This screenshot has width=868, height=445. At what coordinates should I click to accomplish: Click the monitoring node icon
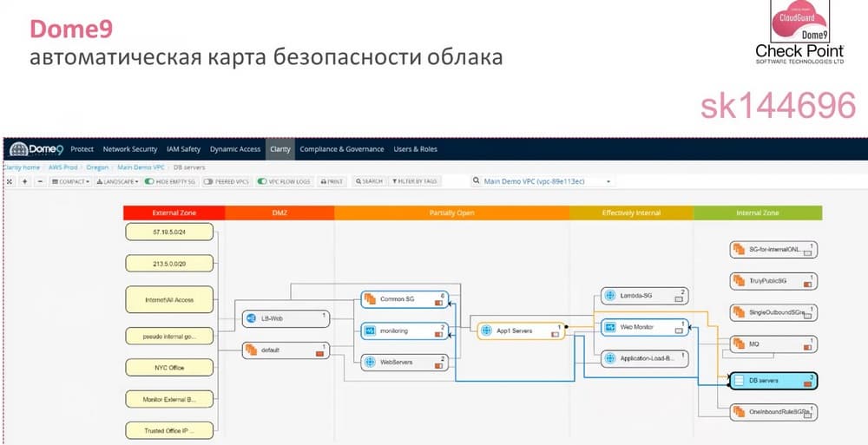pyautogui.click(x=370, y=331)
